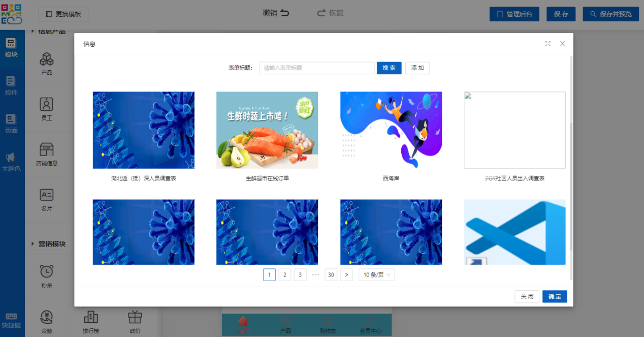The height and width of the screenshot is (337, 644).
Task: Open the 控件 sidebar section
Action: click(11, 85)
